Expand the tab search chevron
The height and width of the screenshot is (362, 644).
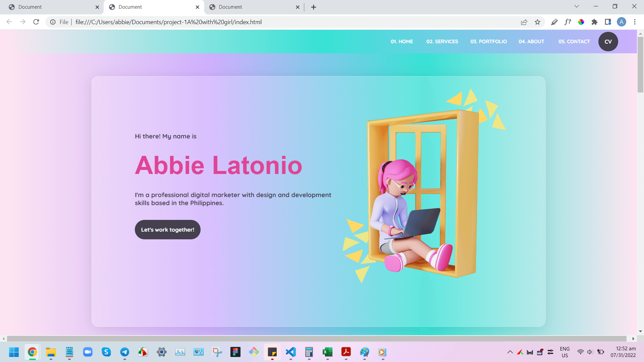[577, 6]
